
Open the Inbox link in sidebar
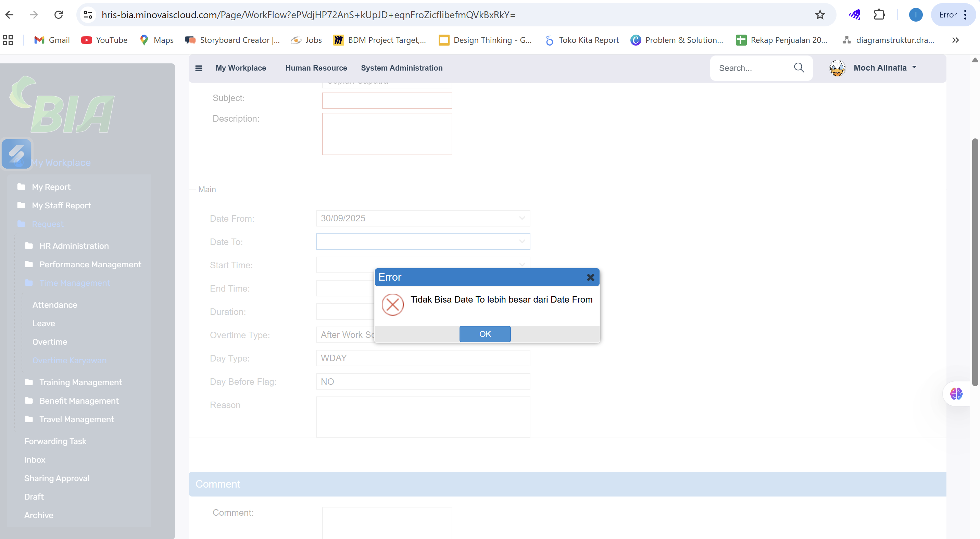[35, 460]
